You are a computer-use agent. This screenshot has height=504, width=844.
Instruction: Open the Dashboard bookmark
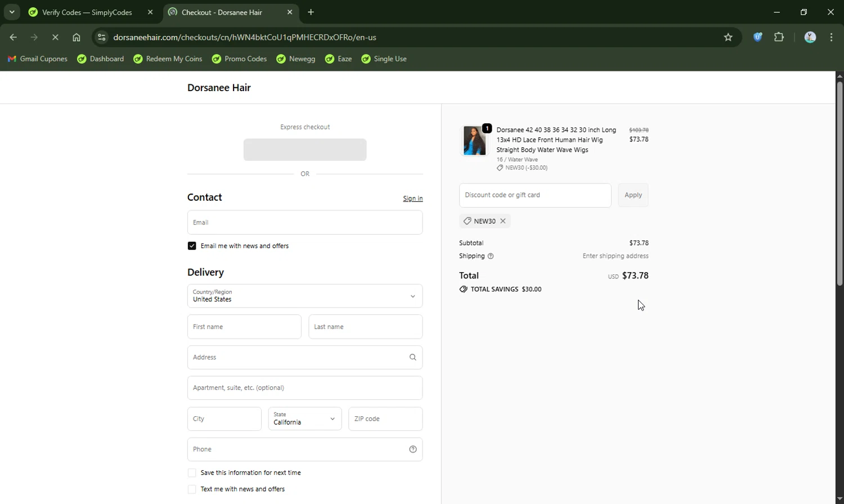click(x=101, y=59)
